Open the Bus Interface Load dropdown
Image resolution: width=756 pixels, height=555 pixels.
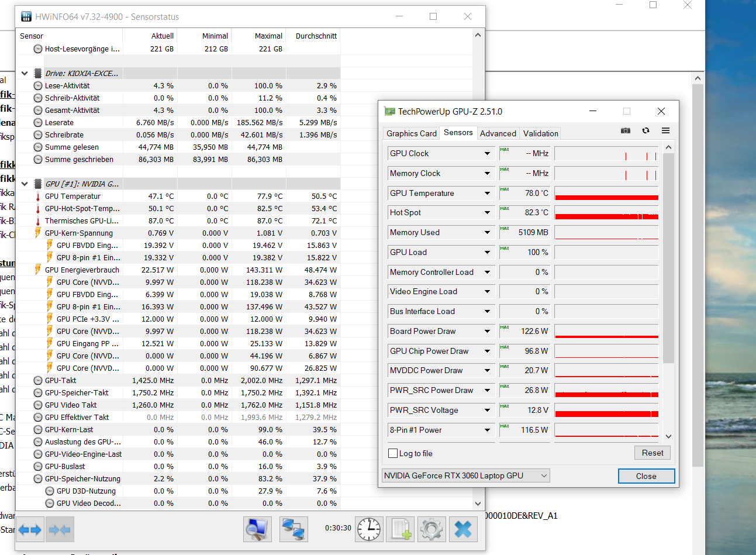[x=487, y=312]
